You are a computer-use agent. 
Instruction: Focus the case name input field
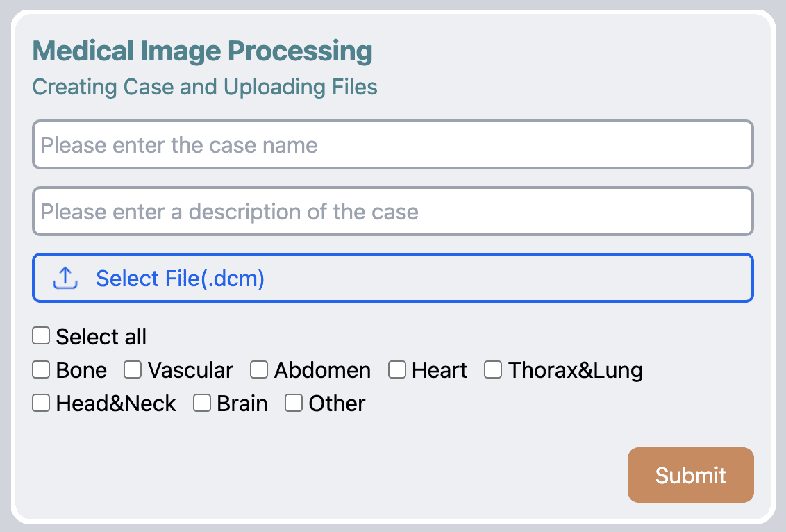(x=393, y=144)
